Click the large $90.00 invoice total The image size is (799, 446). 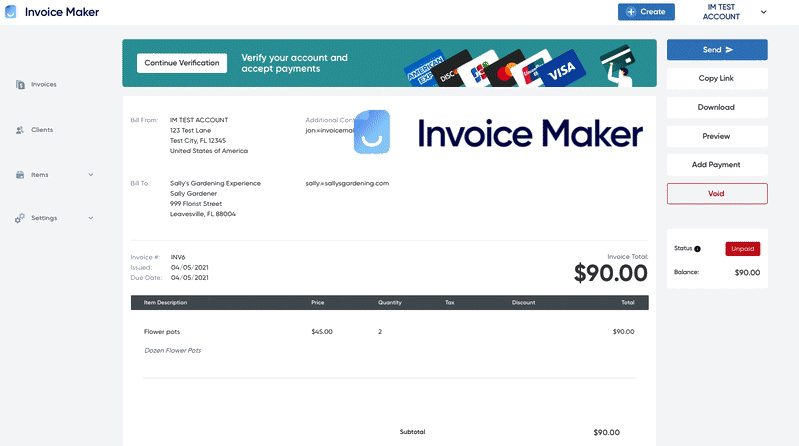coord(610,273)
